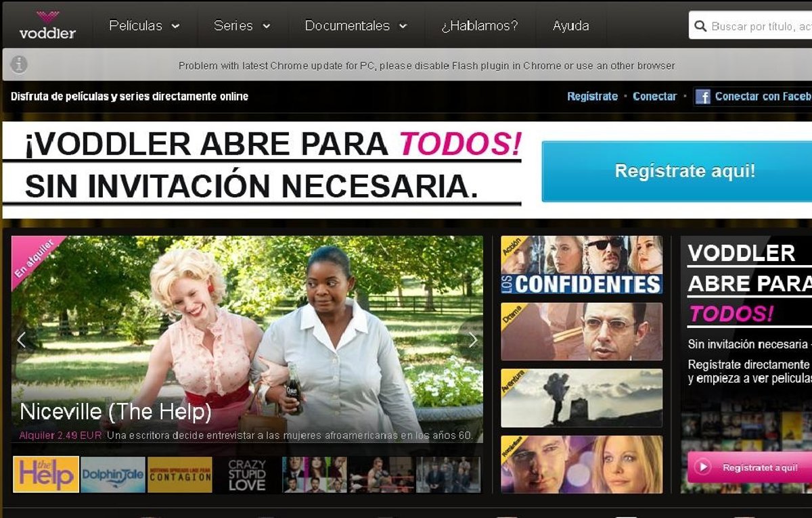Follow the Regístrate link in header
Image resolution: width=812 pixels, height=518 pixels.
tap(592, 97)
